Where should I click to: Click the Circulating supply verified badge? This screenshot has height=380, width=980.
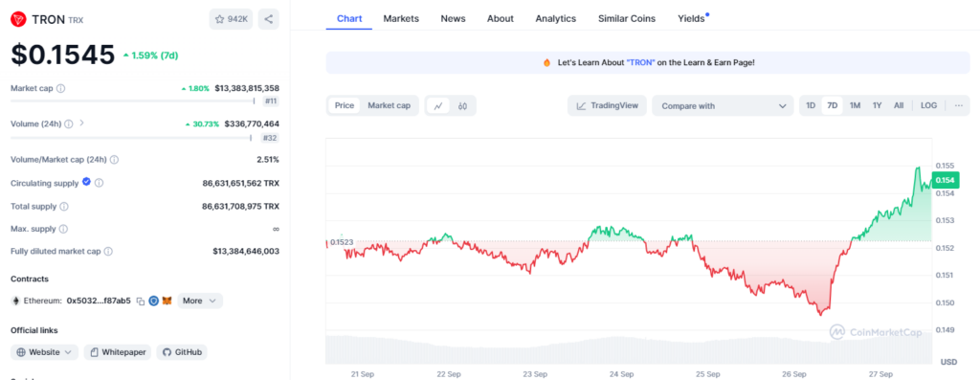[86, 183]
